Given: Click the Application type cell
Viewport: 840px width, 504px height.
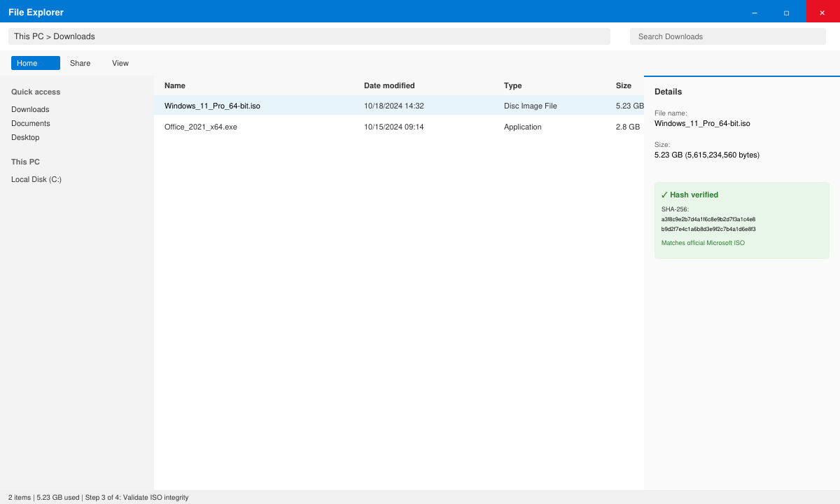Looking at the screenshot, I should coord(523,127).
